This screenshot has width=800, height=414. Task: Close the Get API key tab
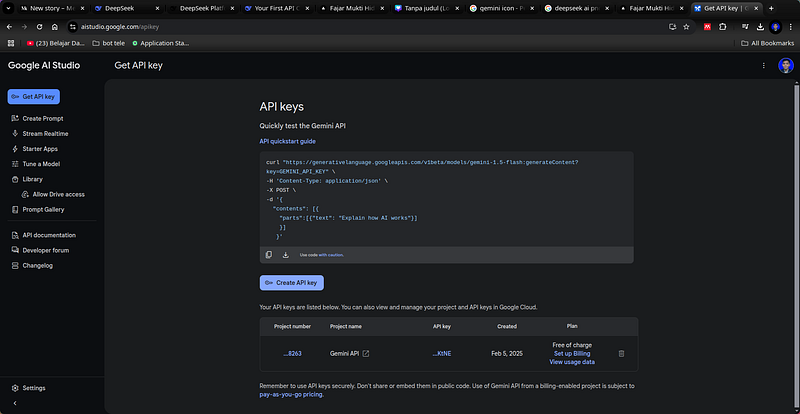pos(756,8)
